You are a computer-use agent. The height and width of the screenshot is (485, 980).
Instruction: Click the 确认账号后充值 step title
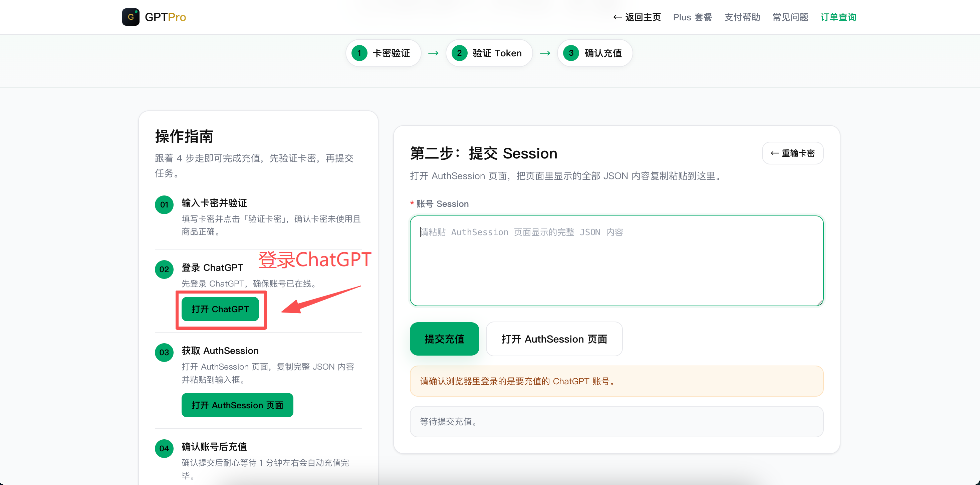(x=214, y=447)
